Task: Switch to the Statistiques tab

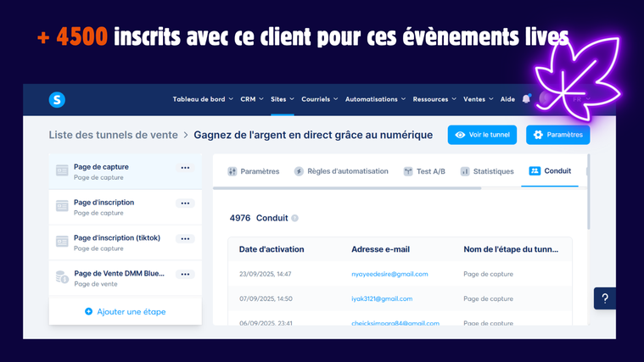Action: [487, 171]
